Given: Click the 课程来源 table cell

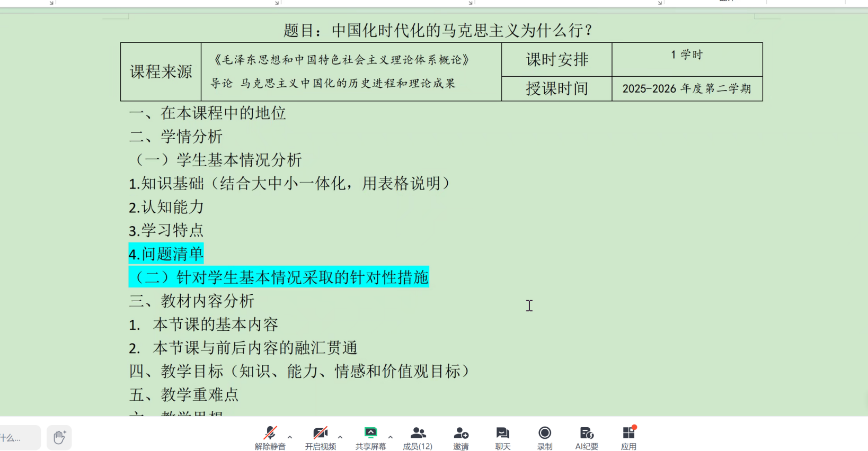Looking at the screenshot, I should (x=161, y=72).
